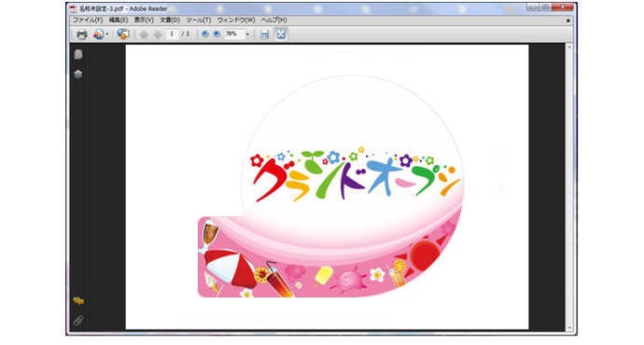644x345 pixels.
Task: Close the Adobe Reader window
Action: [x=563, y=7]
